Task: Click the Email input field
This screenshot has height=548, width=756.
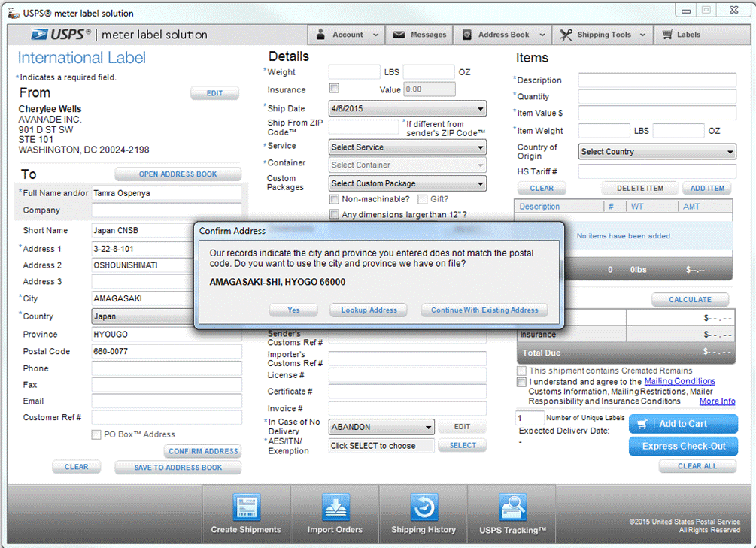Action: click(166, 401)
